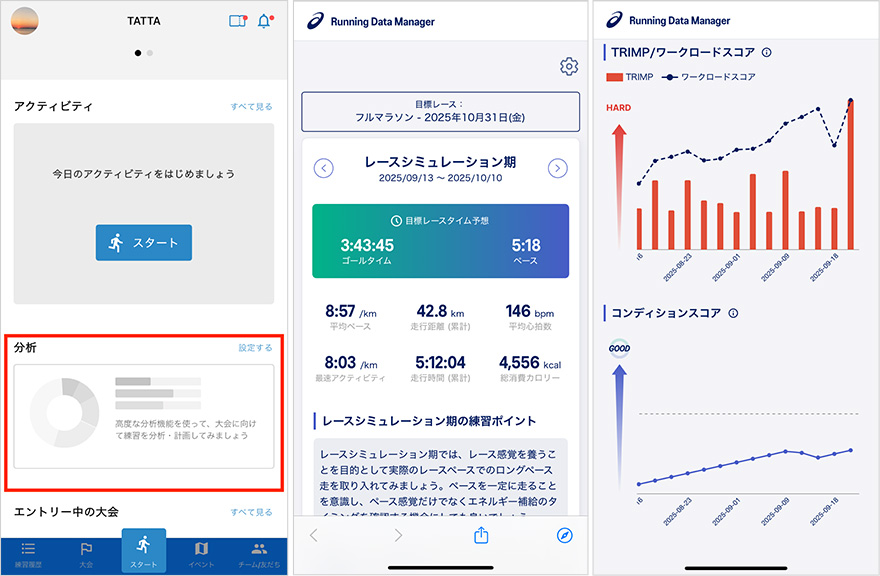Tap 設定する link in 分析 section
The image size is (880, 576).
255,348
